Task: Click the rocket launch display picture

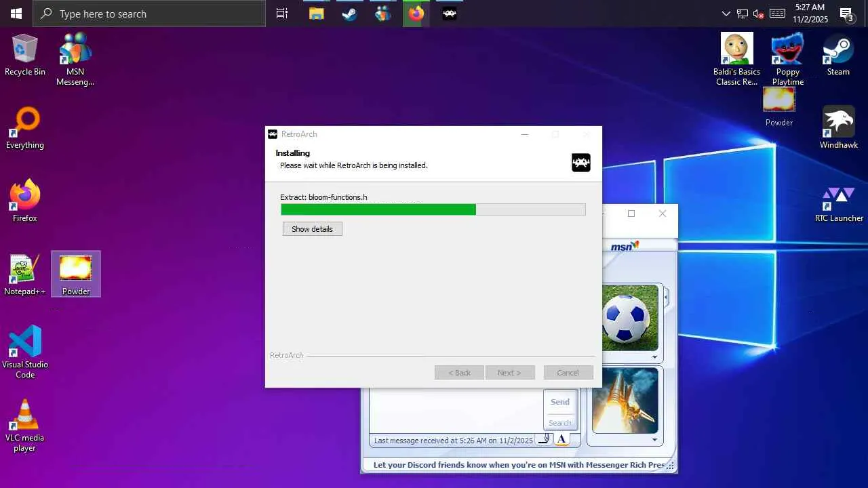Action: (625, 400)
